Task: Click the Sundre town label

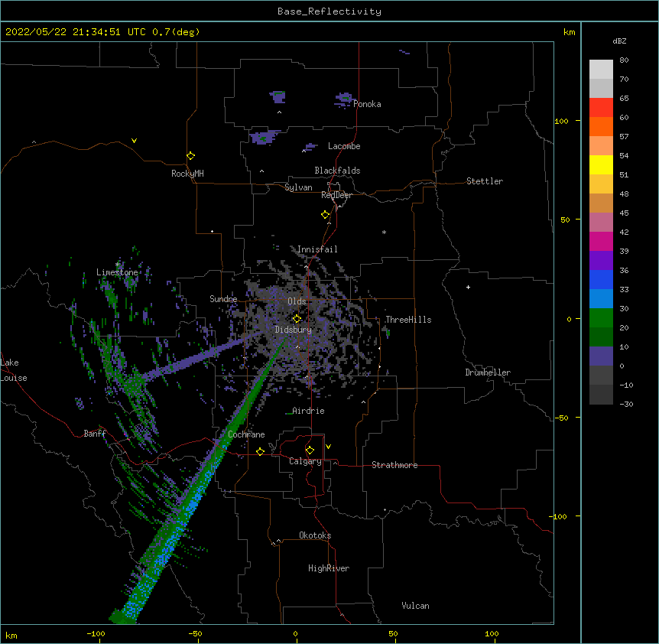Action: (223, 299)
